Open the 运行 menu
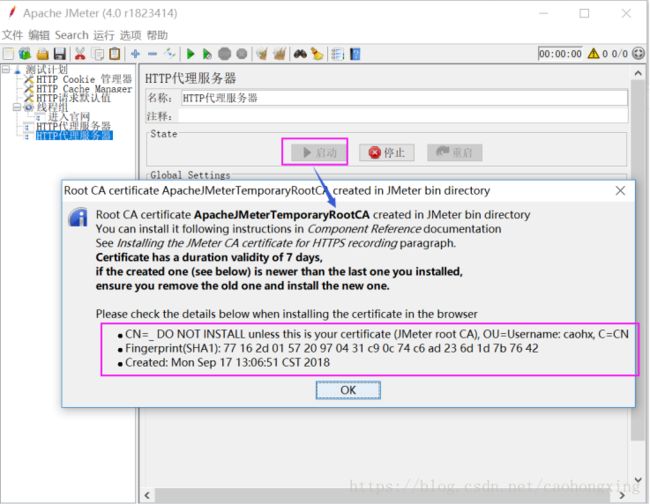Image resolution: width=650 pixels, height=504 pixels. pos(104,35)
